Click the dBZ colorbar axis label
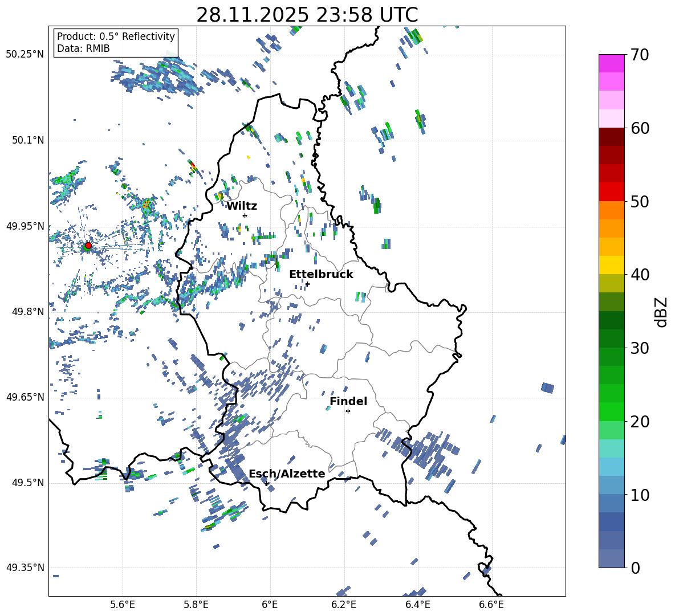Screen dimensions: 675x616 coord(661,312)
